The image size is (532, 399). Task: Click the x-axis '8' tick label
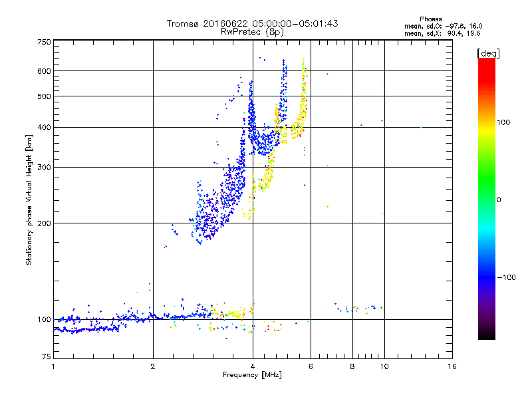click(352, 366)
